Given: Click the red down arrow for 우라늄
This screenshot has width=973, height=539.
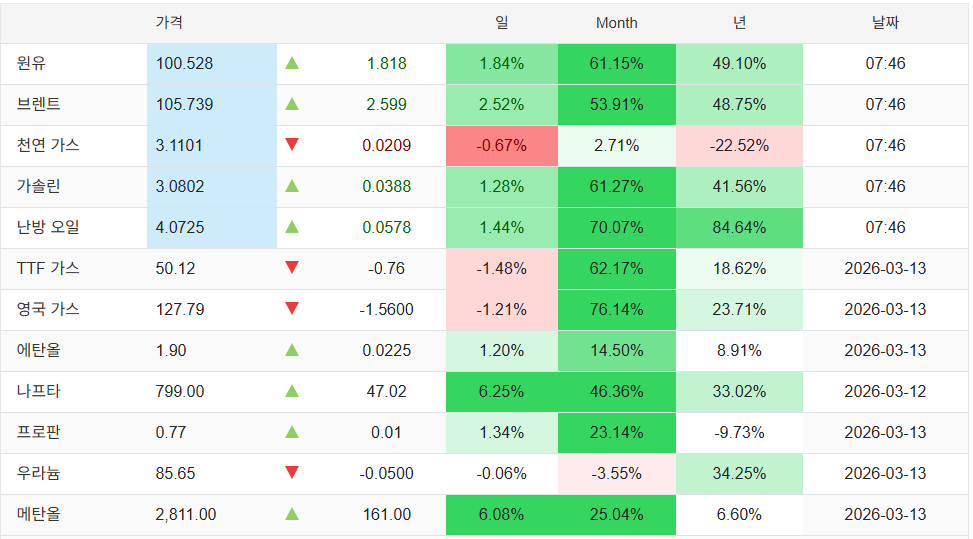Looking at the screenshot, I should click(x=292, y=473).
